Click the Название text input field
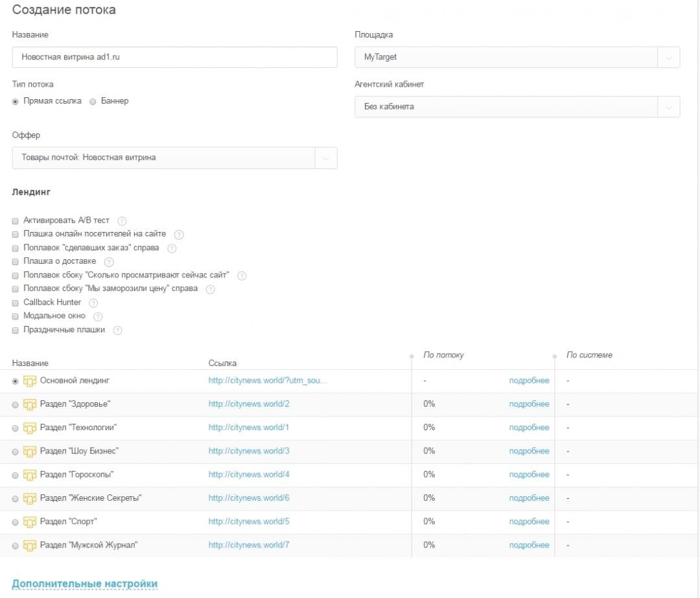This screenshot has width=700, height=598. [x=174, y=57]
